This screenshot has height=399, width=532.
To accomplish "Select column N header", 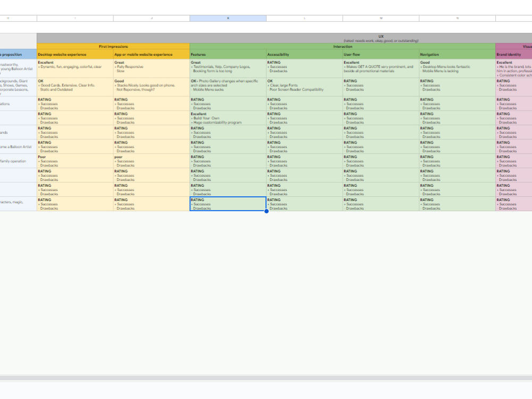I will point(458,18).
